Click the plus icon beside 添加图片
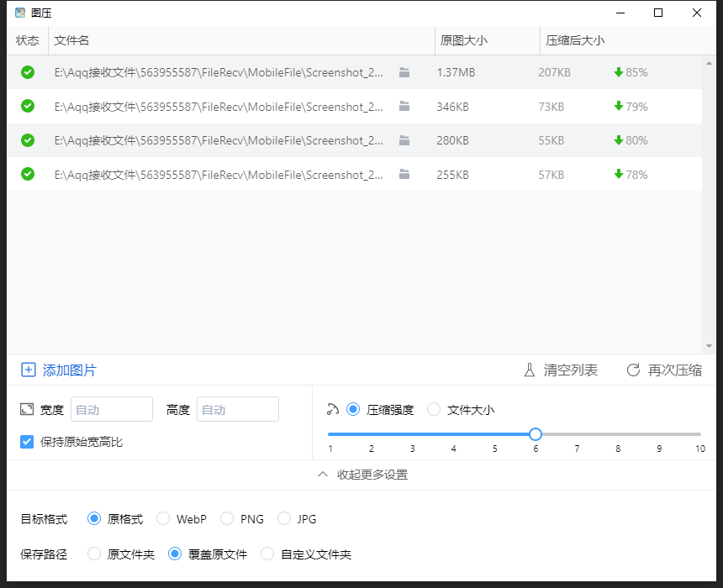The height and width of the screenshot is (588, 723). tap(29, 370)
